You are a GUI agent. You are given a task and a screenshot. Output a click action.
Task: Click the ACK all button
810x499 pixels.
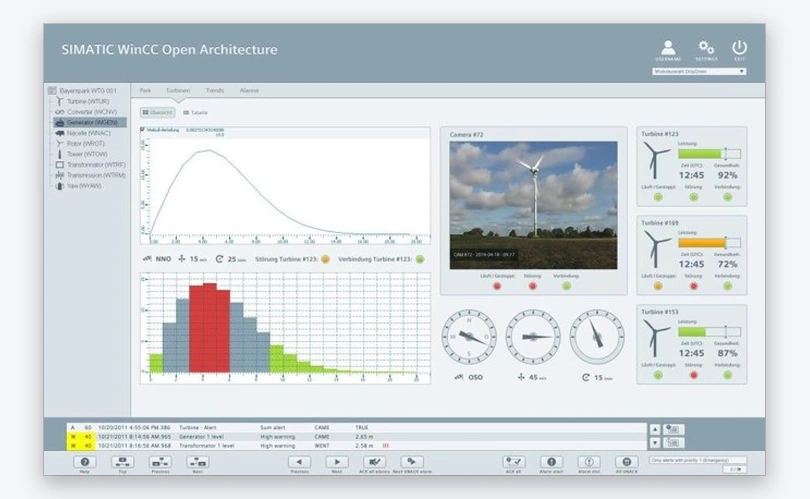[514, 462]
